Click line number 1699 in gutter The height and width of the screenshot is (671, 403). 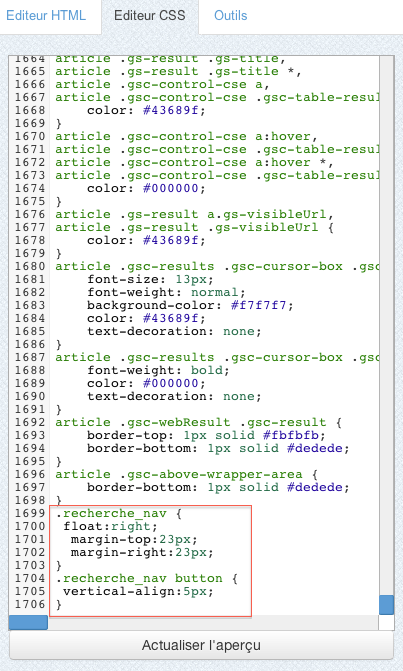(30, 514)
